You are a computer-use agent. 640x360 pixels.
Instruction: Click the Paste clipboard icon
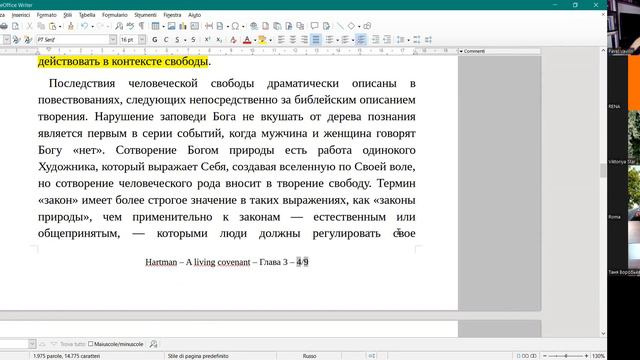point(52,26)
